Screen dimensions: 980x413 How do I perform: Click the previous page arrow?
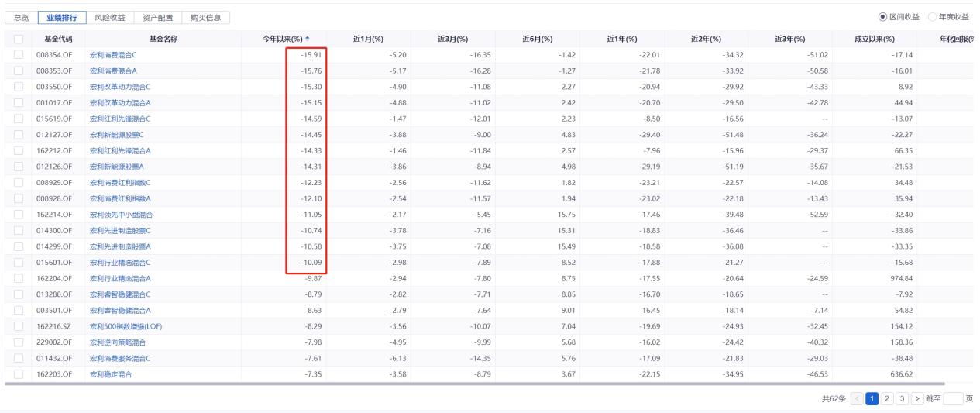point(857,398)
